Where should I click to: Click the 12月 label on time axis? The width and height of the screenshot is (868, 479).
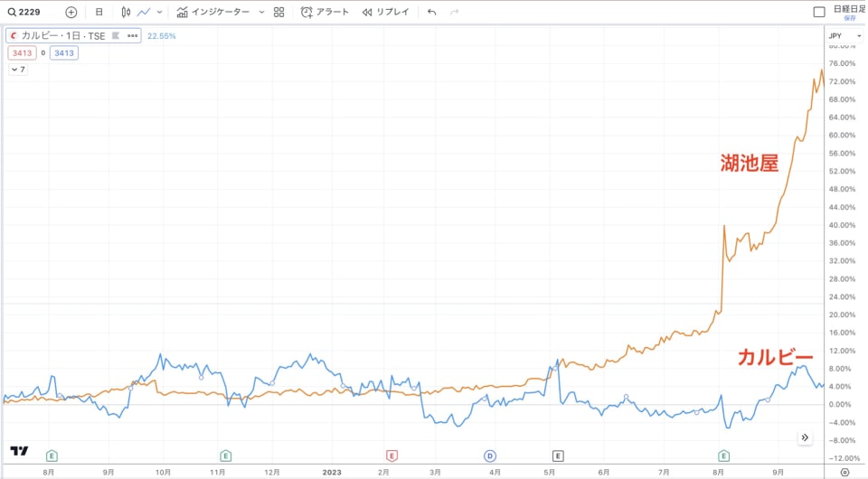point(272,473)
